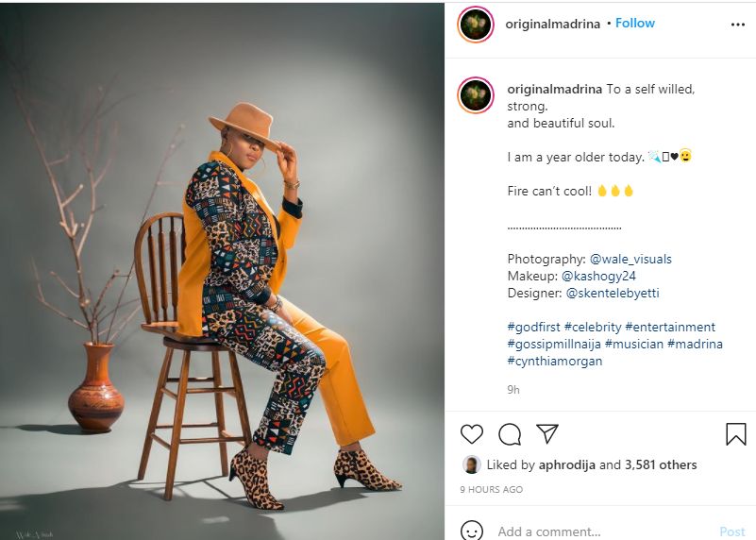
Task: Open @kashogy24 makeup artist profile
Action: [x=599, y=276]
